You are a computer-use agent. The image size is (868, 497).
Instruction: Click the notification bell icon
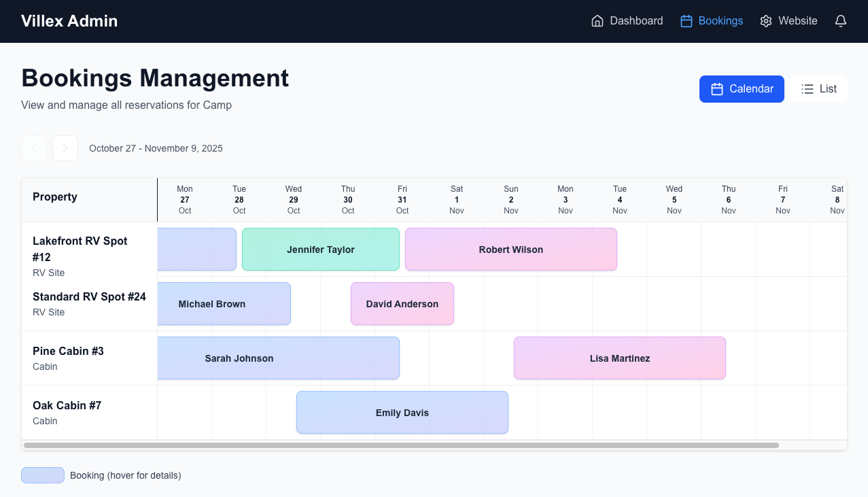pyautogui.click(x=841, y=21)
